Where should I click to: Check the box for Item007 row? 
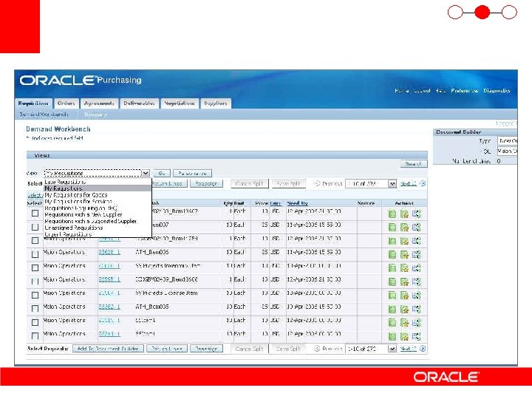click(x=35, y=227)
